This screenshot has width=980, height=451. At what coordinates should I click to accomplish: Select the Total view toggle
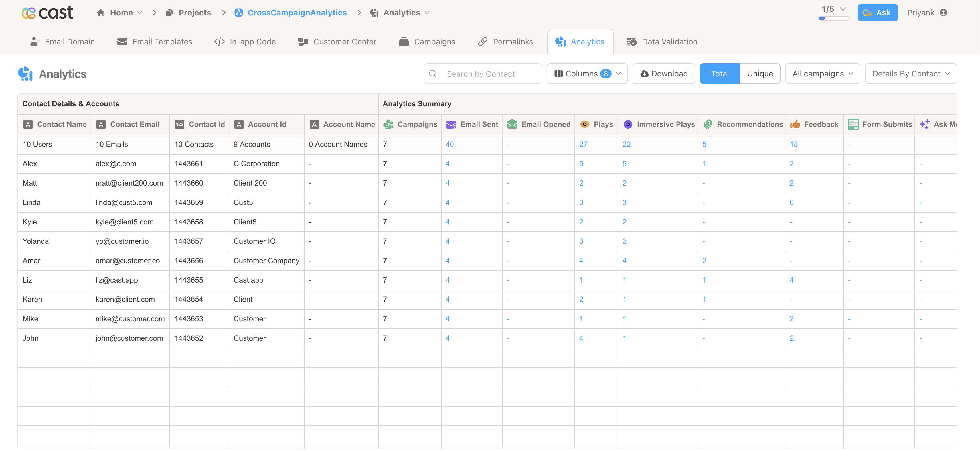pyautogui.click(x=720, y=73)
